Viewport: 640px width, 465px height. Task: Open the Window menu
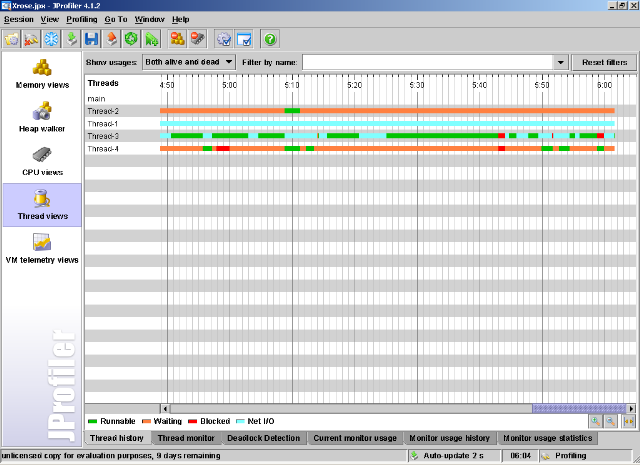click(x=149, y=19)
